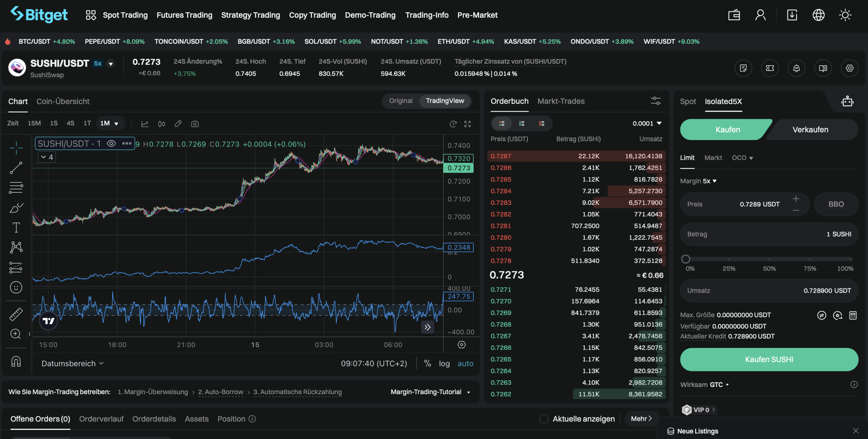Switch to the Verkaufen side
This screenshot has height=439, width=868.
pos(810,130)
